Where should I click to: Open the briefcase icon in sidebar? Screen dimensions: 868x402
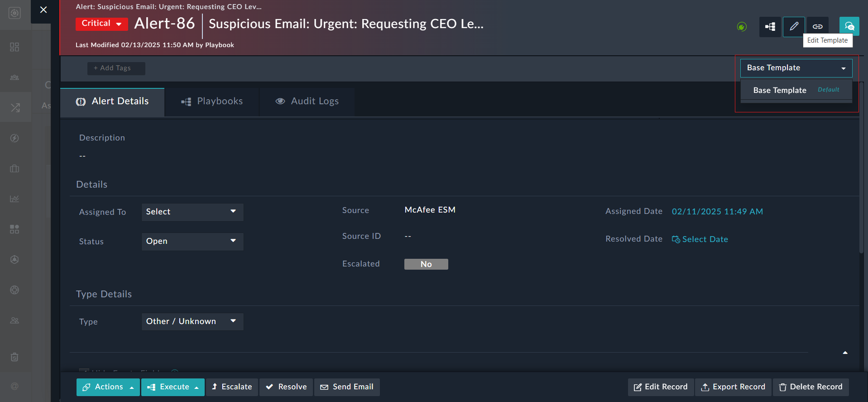click(x=14, y=169)
